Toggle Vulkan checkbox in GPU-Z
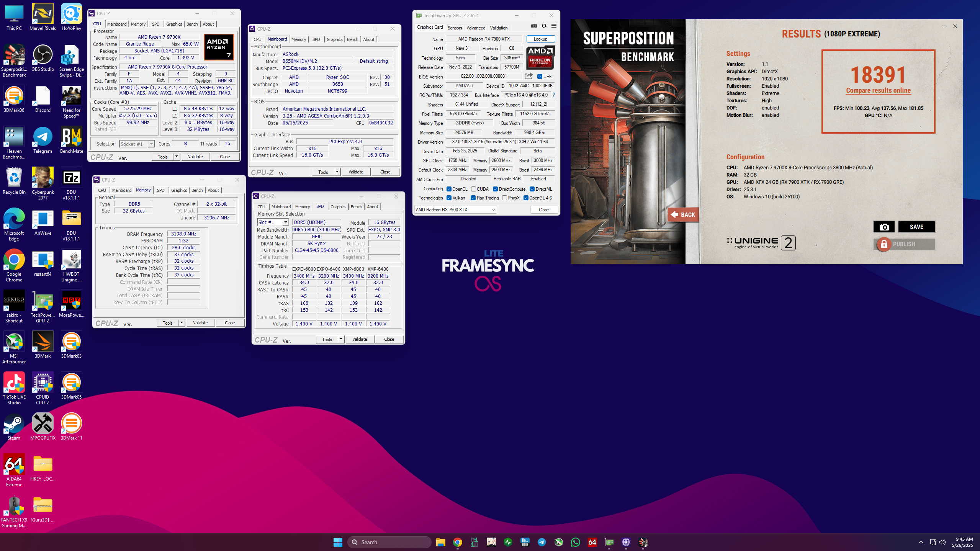Screen dimensions: 980x551 tap(449, 198)
